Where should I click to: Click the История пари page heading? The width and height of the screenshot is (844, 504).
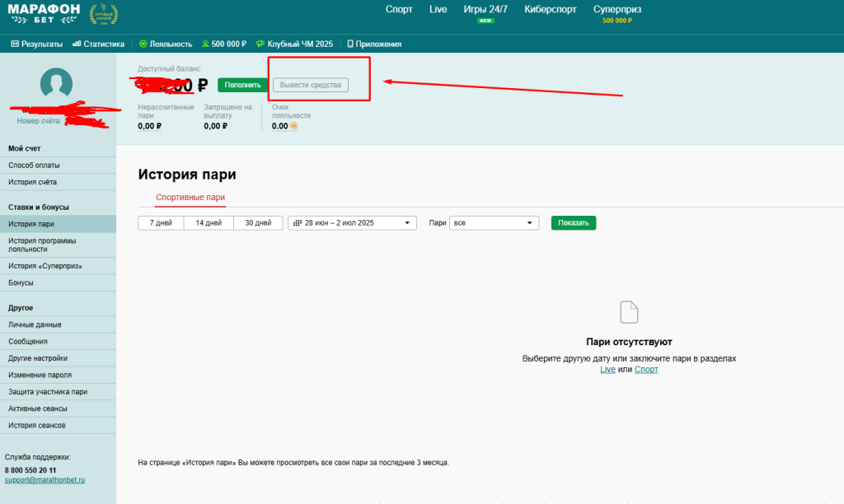coord(187,175)
